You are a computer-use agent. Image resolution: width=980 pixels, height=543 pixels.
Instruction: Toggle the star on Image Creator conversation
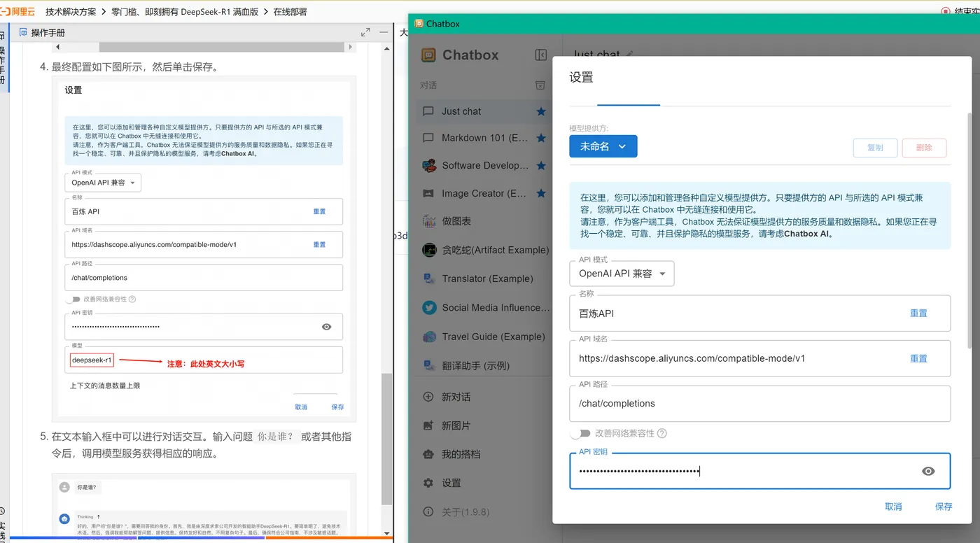coord(541,193)
